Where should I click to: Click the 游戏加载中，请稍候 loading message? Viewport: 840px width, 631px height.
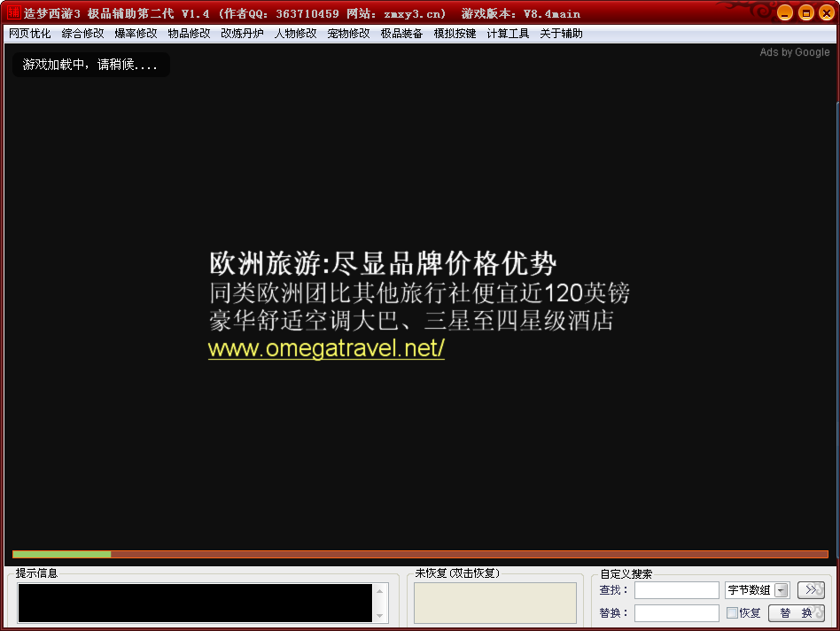tap(90, 65)
